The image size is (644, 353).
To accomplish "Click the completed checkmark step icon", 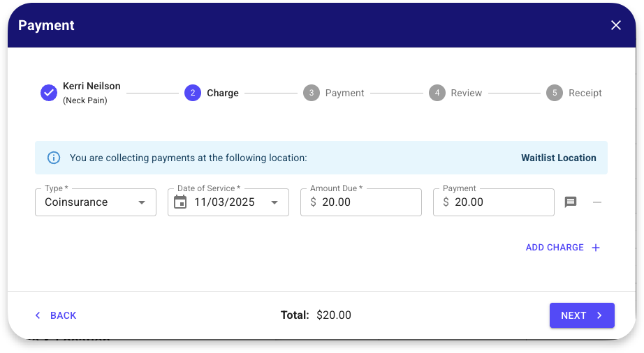I will (49, 93).
